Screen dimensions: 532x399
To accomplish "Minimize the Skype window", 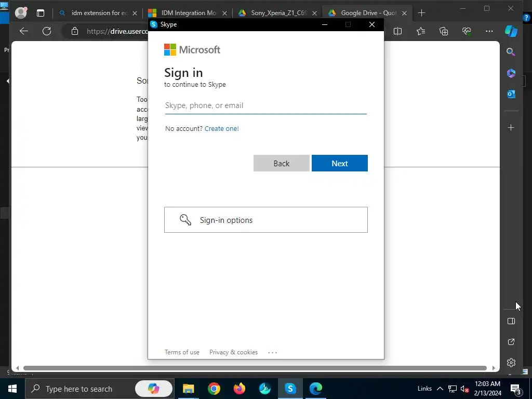I will coord(325,24).
